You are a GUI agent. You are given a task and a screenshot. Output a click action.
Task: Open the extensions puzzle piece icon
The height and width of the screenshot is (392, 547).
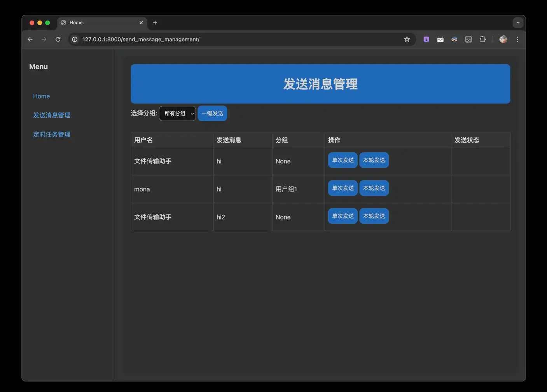pyautogui.click(x=482, y=39)
